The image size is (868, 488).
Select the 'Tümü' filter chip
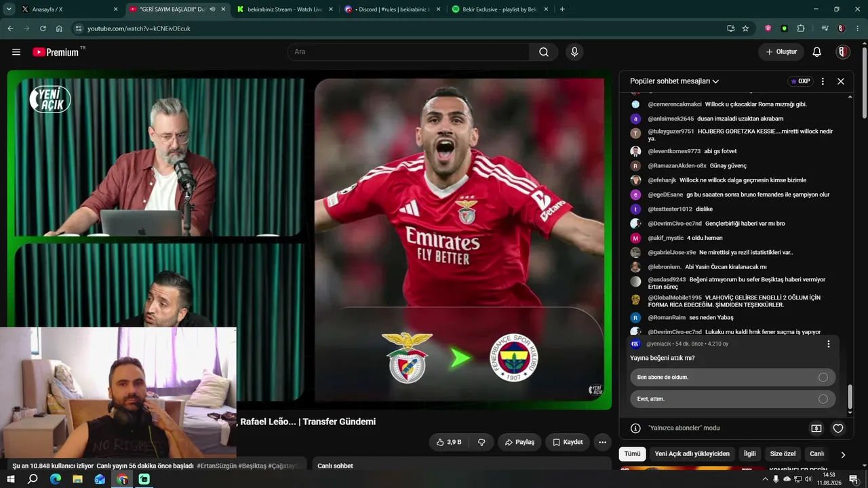point(632,454)
